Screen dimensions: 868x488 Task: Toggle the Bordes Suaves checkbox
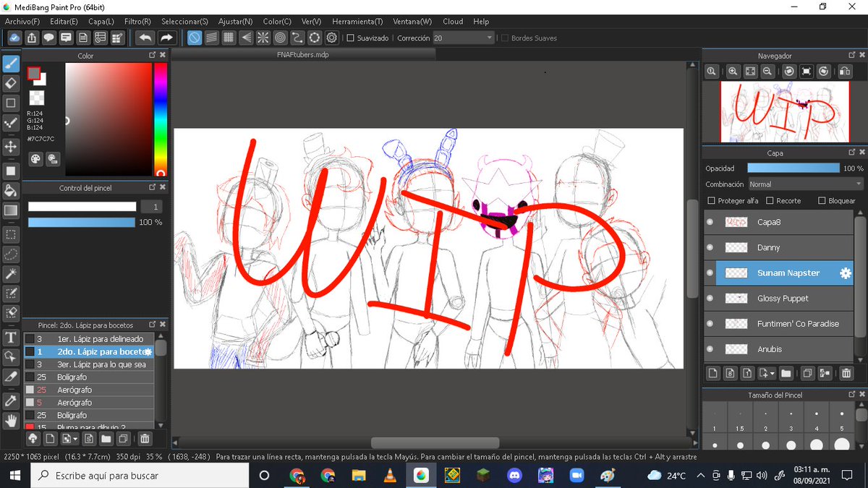tap(505, 38)
